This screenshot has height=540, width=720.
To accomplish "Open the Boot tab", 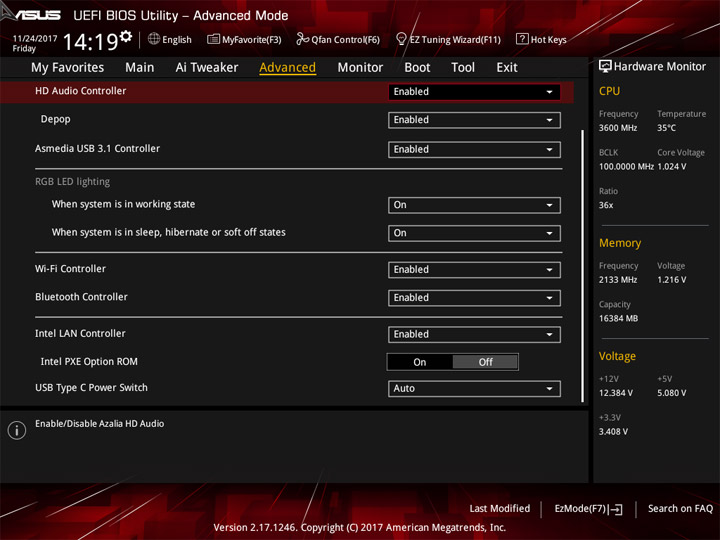I will [417, 68].
